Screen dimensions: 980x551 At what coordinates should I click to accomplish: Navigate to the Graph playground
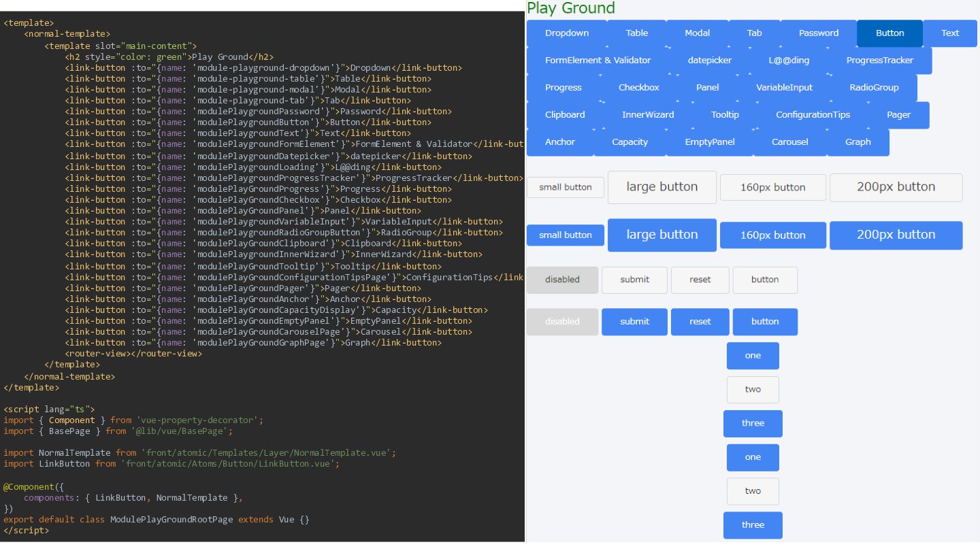858,142
